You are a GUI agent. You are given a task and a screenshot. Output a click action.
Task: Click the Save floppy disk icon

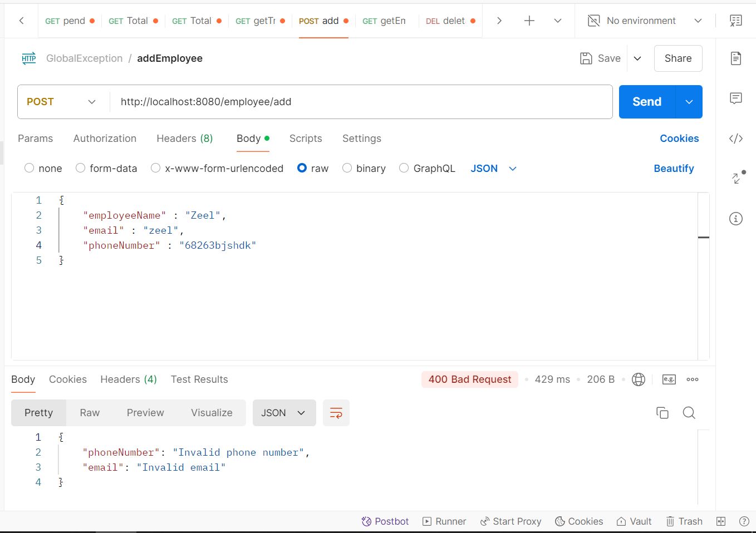click(x=586, y=58)
